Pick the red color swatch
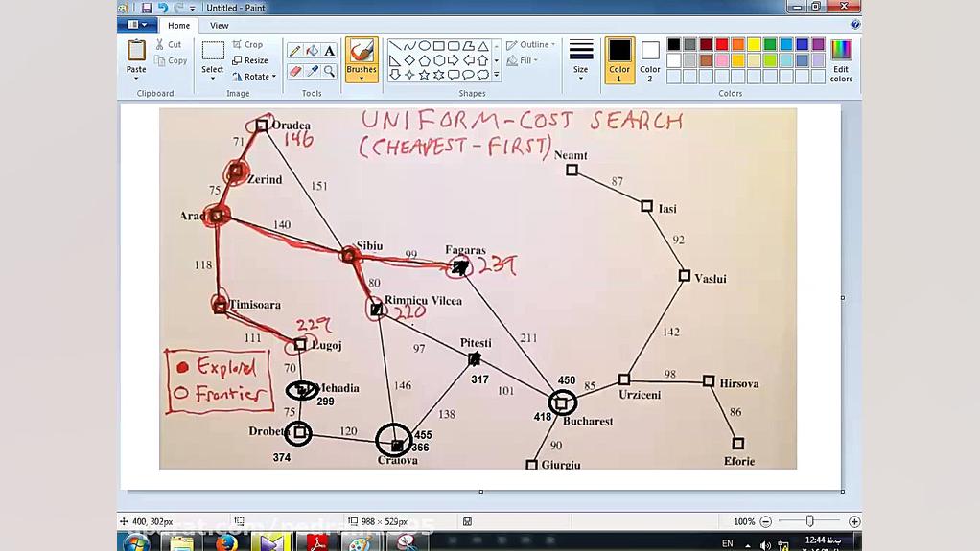980x551 pixels. [722, 44]
